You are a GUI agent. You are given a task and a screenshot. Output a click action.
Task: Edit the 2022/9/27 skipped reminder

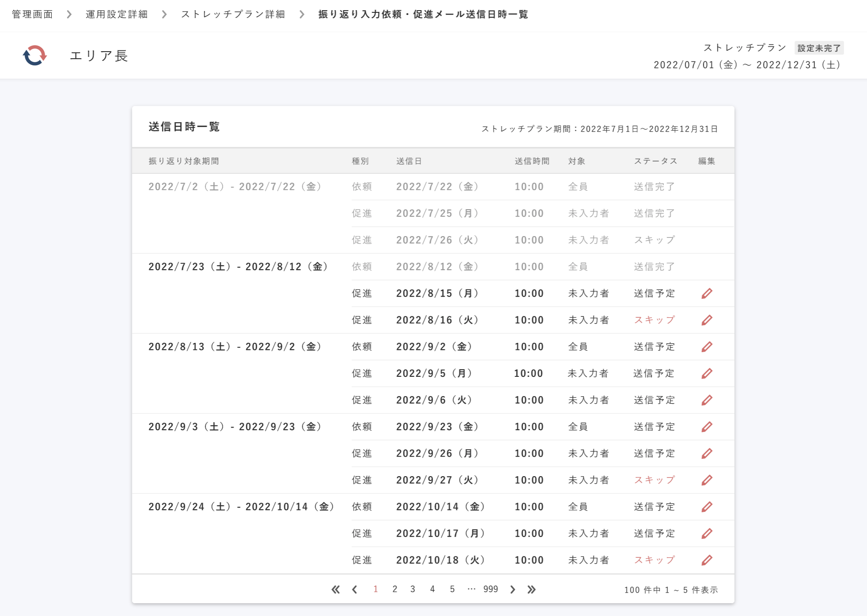tap(707, 480)
